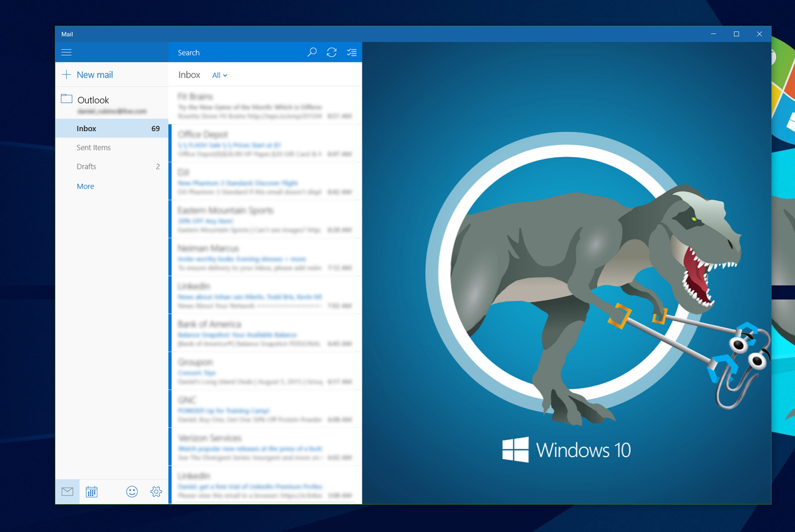Click the Outlook account folder icon

coord(66,98)
